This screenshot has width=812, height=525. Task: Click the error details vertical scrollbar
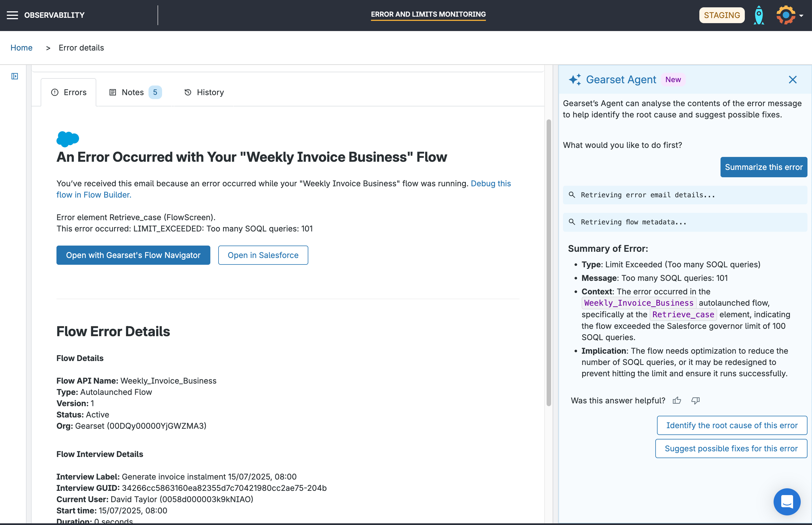coord(549,262)
